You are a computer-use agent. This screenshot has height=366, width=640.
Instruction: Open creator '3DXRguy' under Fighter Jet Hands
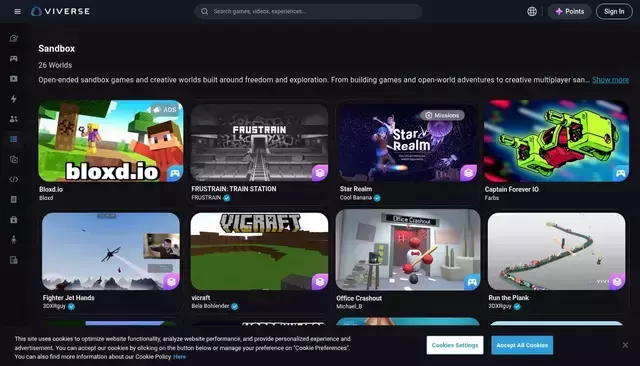pos(54,306)
